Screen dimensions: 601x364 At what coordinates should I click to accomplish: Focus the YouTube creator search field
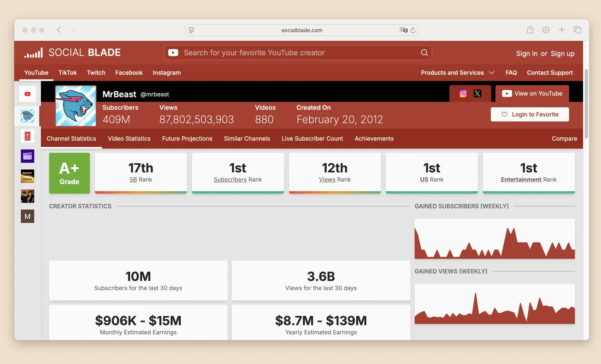pyautogui.click(x=298, y=53)
